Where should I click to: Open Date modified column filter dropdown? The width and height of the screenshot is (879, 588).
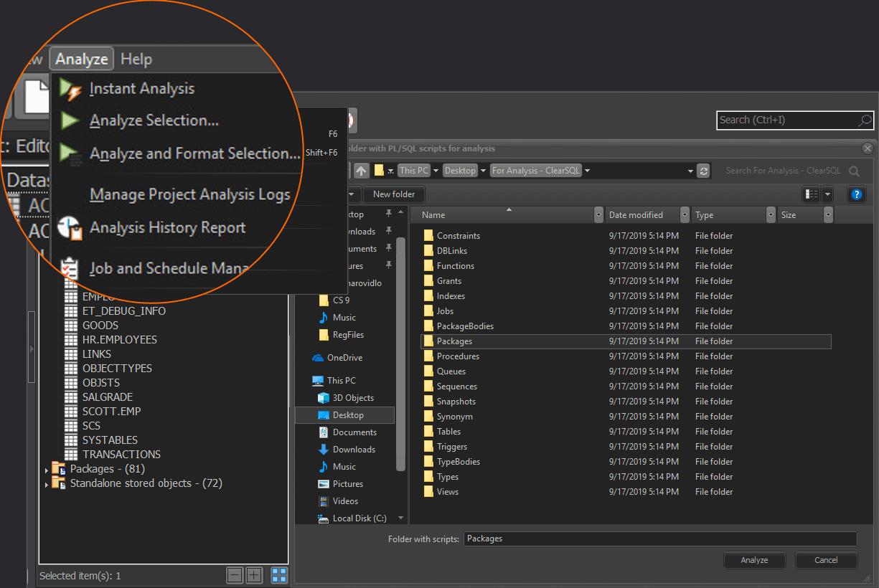point(685,215)
